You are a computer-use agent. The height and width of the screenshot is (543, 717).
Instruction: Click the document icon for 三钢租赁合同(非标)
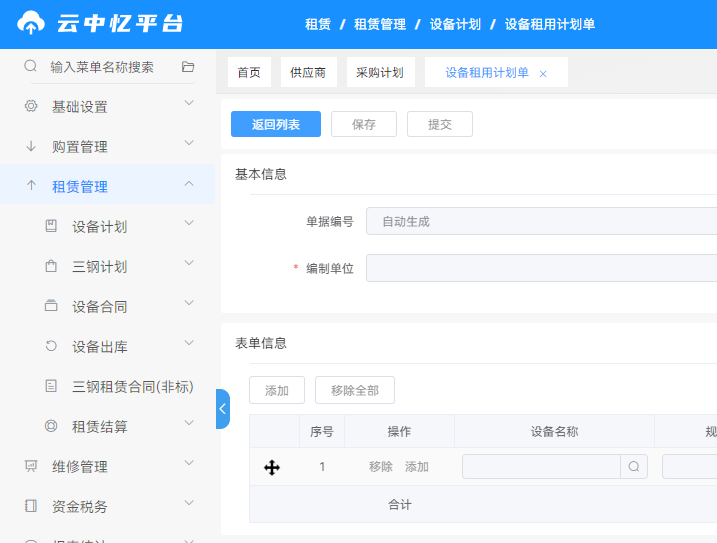51,386
